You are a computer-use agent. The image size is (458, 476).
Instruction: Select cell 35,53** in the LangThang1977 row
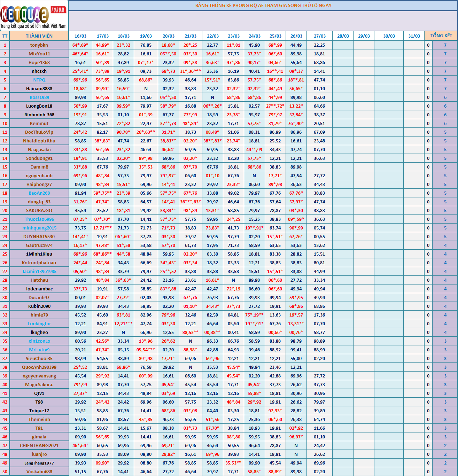point(233,463)
